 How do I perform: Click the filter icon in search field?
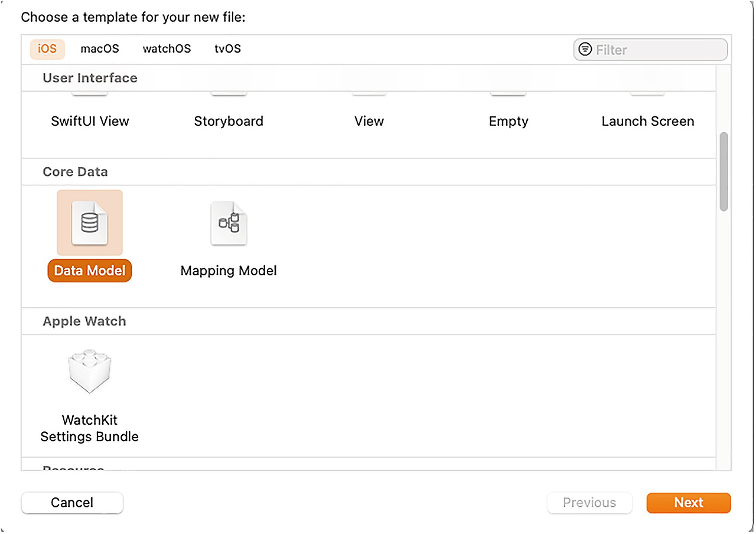tap(585, 50)
